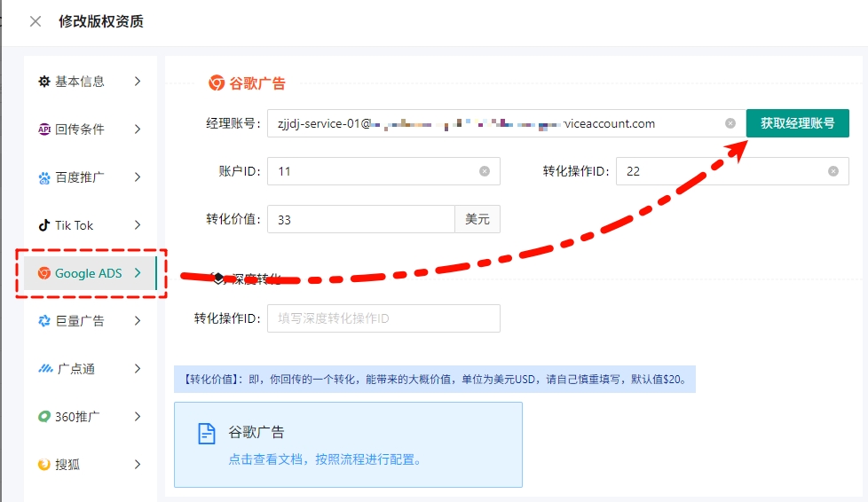This screenshot has height=502, width=868.
Task: Open the 基本信息 settings tab
Action: 80,82
